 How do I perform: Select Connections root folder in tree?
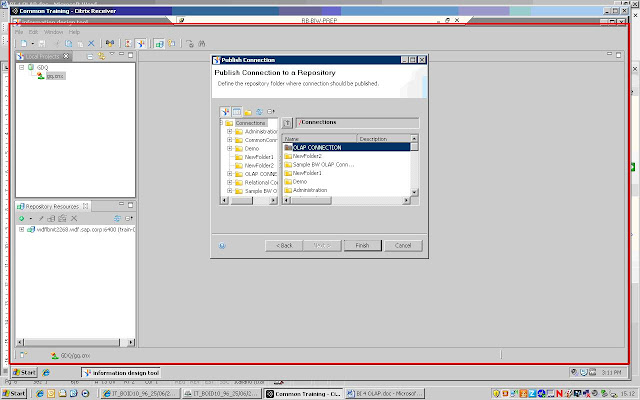point(251,123)
